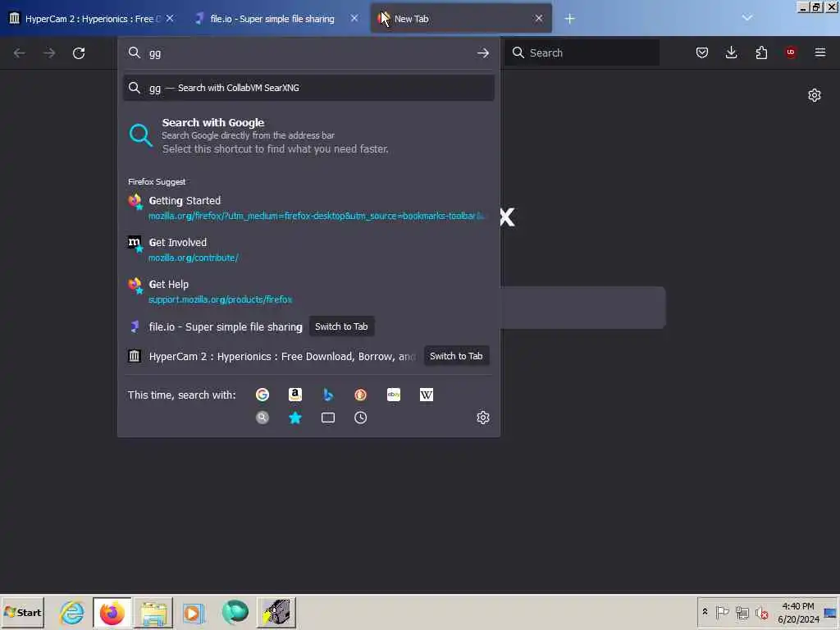Click Firefox icon on taskbar

(x=112, y=612)
